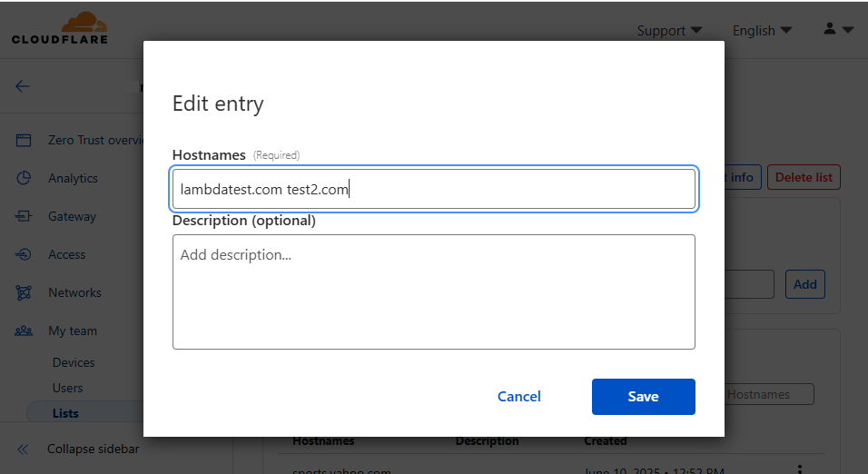Open the Support dropdown menu
This screenshot has width=868, height=474.
point(669,30)
